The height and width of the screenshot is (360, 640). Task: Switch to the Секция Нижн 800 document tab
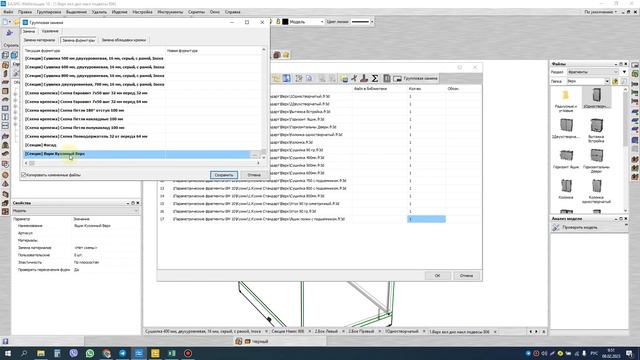tap(288, 331)
